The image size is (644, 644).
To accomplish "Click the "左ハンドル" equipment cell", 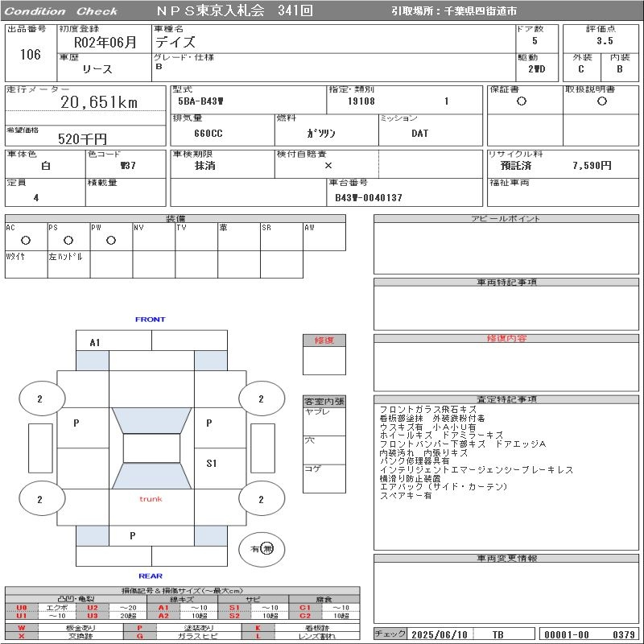I will [68, 265].
